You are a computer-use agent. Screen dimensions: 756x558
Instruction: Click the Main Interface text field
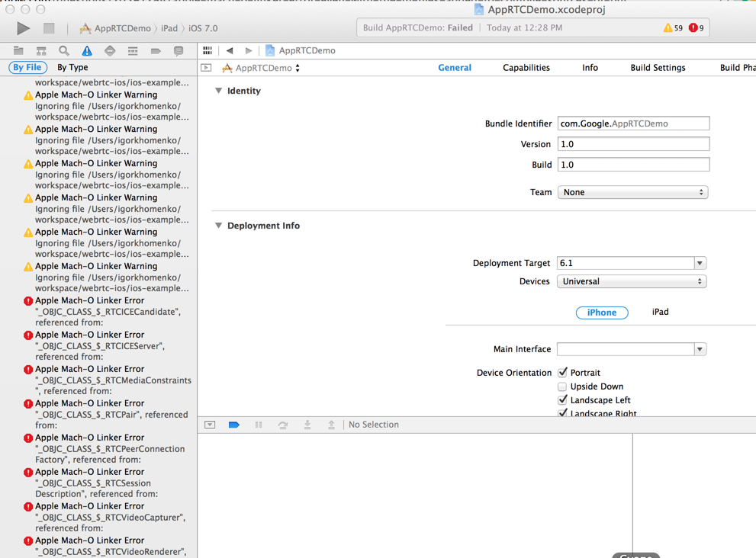626,349
